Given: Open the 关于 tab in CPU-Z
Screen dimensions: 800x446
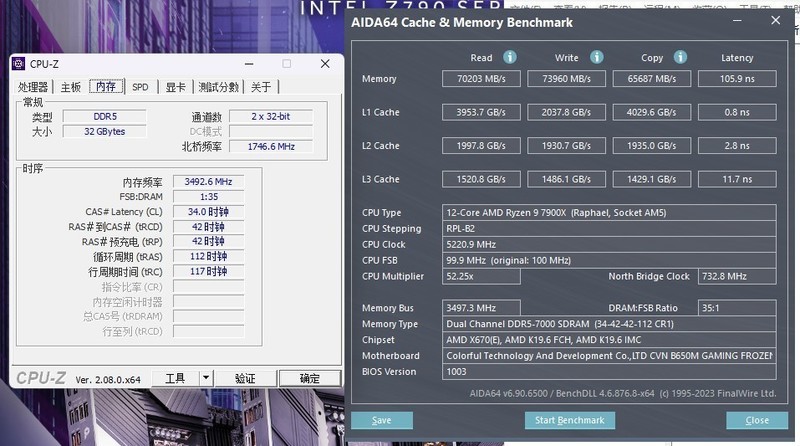Looking at the screenshot, I should [x=261, y=87].
